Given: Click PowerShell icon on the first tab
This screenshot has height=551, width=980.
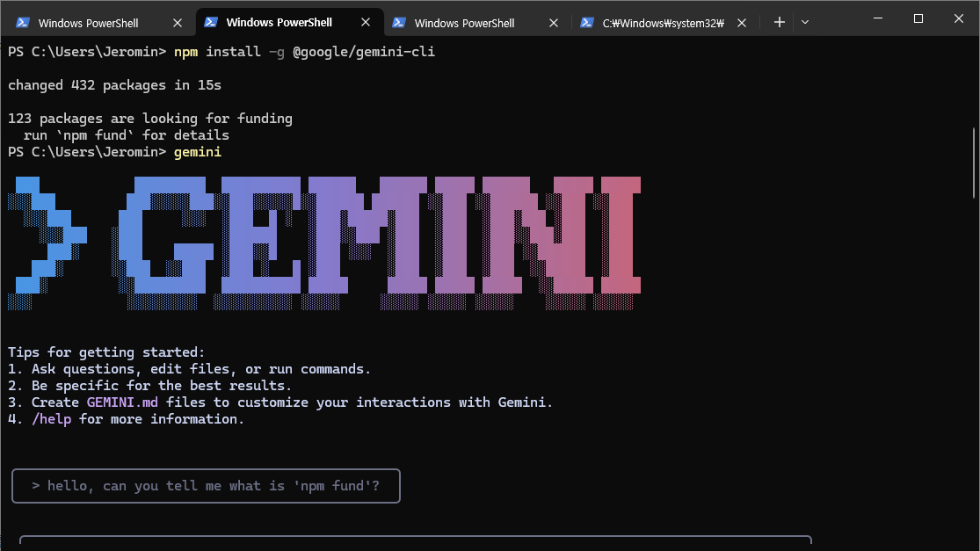Looking at the screenshot, I should pos(23,23).
